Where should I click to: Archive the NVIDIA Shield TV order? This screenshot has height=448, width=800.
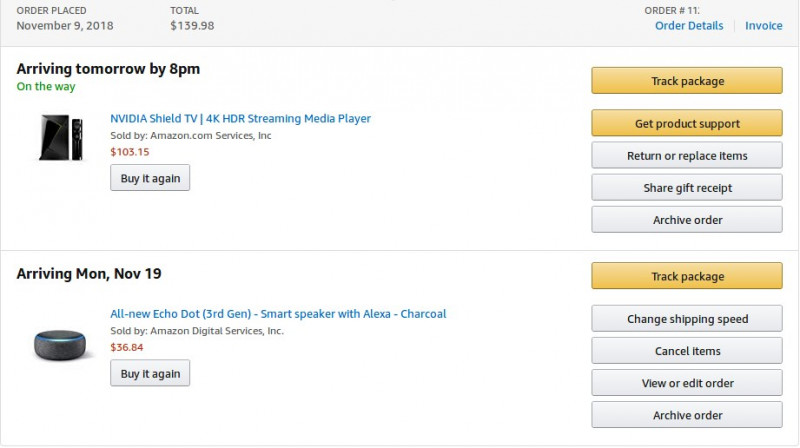coord(687,219)
